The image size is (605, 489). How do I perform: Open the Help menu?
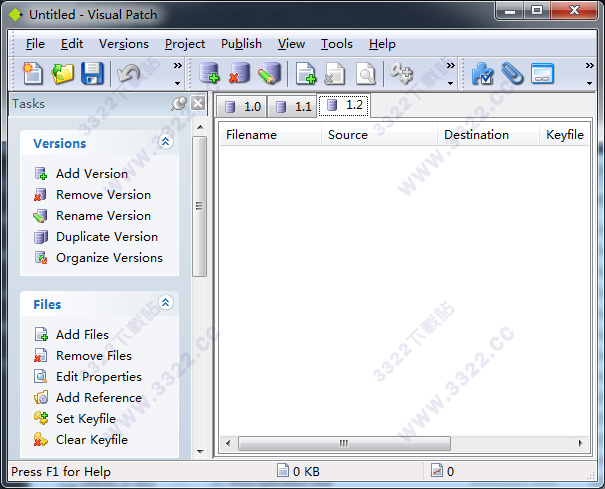click(382, 44)
